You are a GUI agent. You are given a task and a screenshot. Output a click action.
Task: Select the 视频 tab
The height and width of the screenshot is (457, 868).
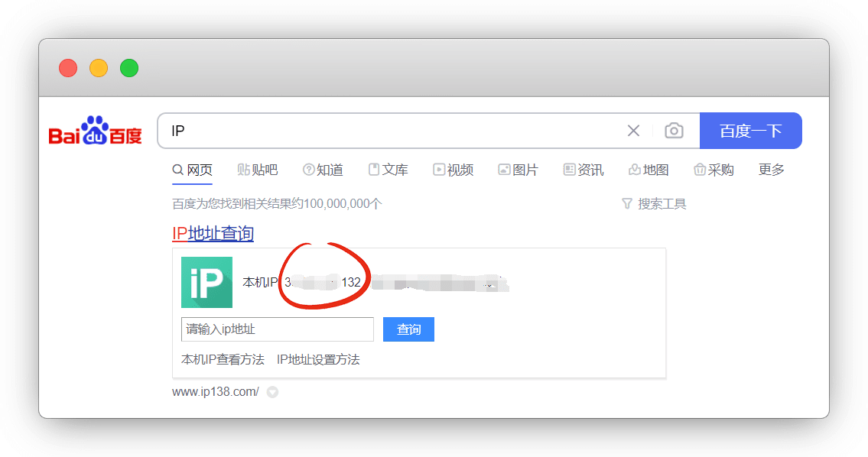tap(453, 170)
